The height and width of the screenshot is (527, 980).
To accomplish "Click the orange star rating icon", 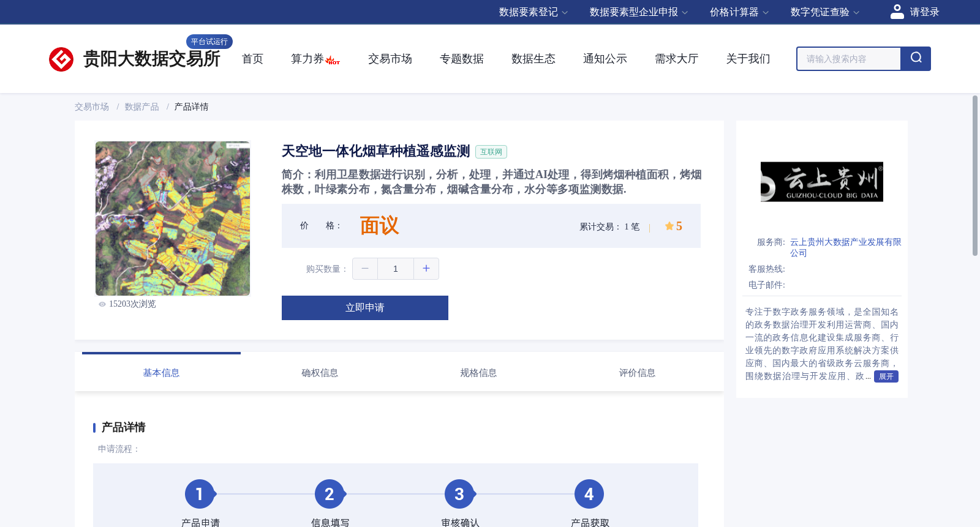I will pos(669,226).
